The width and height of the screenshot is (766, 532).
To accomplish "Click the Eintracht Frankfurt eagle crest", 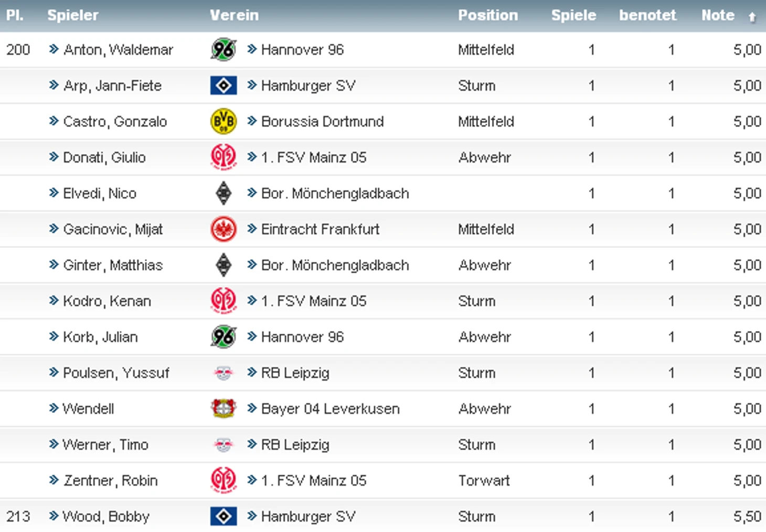I will tap(224, 229).
